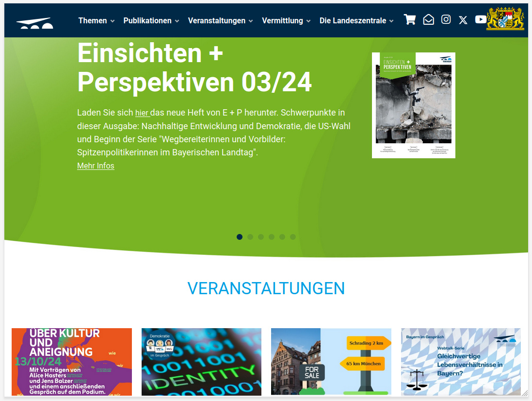Screen dimensions: 532x401
Task: Jump to the last carousel slide dot
Action: pos(293,237)
